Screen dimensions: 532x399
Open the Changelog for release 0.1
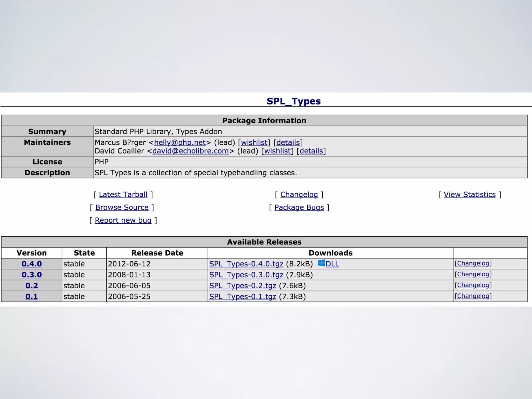click(x=473, y=296)
